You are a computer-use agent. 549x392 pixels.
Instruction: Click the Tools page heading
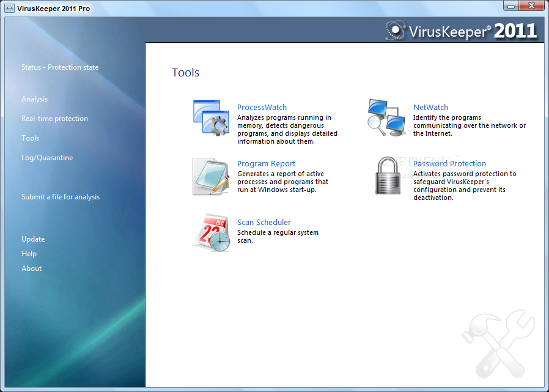(186, 73)
